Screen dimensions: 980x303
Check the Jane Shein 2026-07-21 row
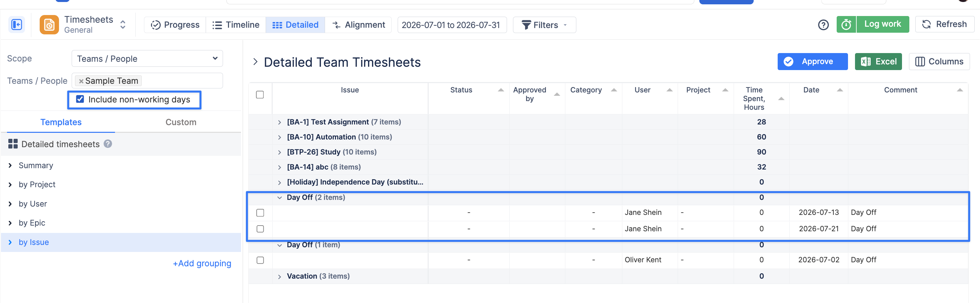pos(260,229)
